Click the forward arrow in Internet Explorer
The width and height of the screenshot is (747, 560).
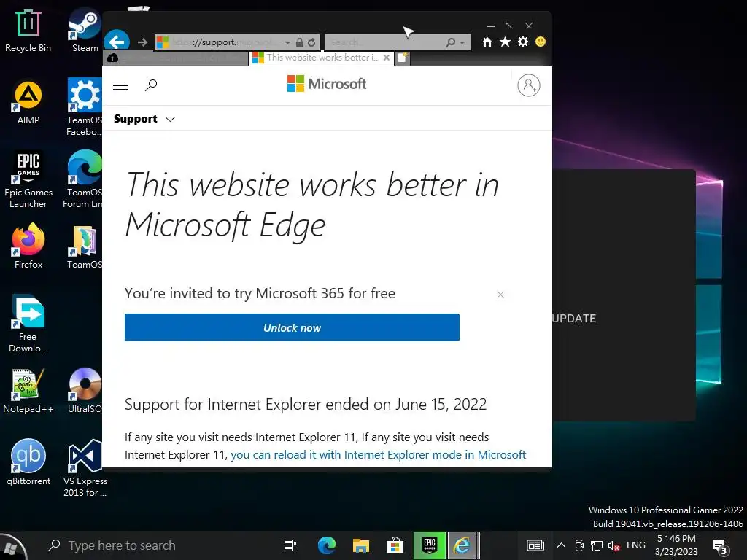tap(142, 42)
